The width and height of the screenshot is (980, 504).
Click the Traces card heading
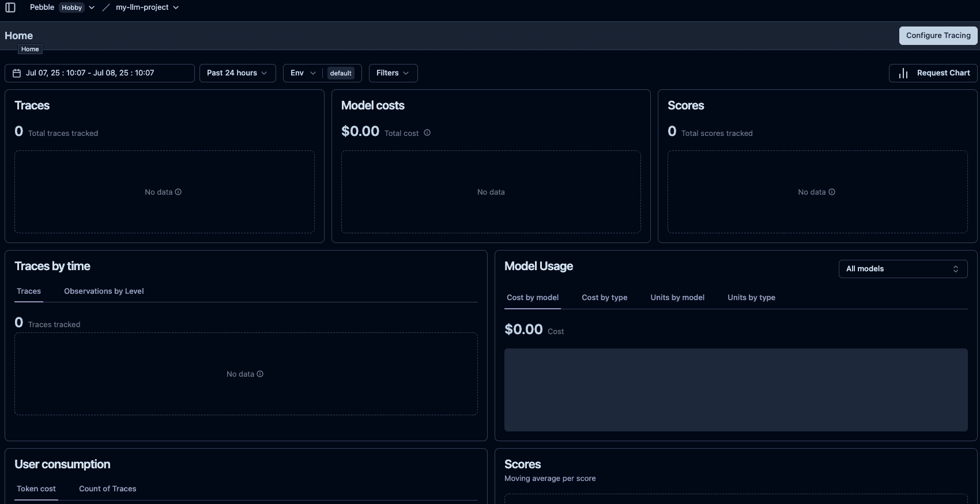32,105
